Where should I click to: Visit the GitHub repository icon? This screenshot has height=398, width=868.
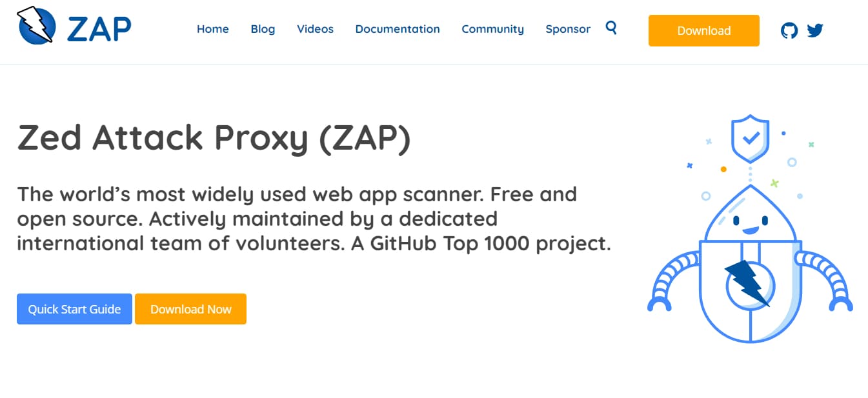pyautogui.click(x=789, y=30)
